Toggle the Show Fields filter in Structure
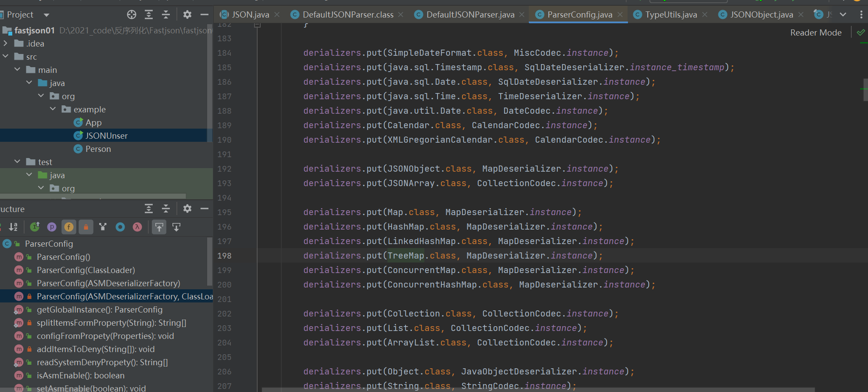Image resolution: width=868 pixels, height=392 pixels. 69,227
